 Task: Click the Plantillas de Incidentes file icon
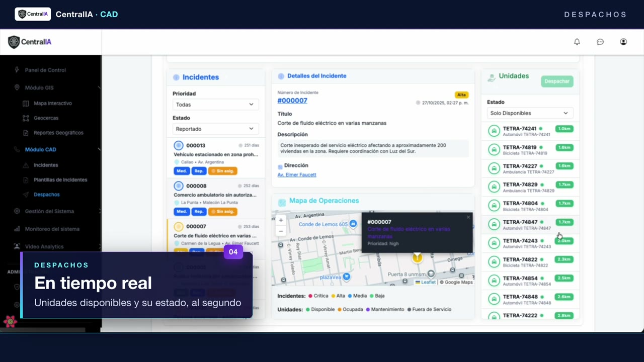tap(26, 179)
